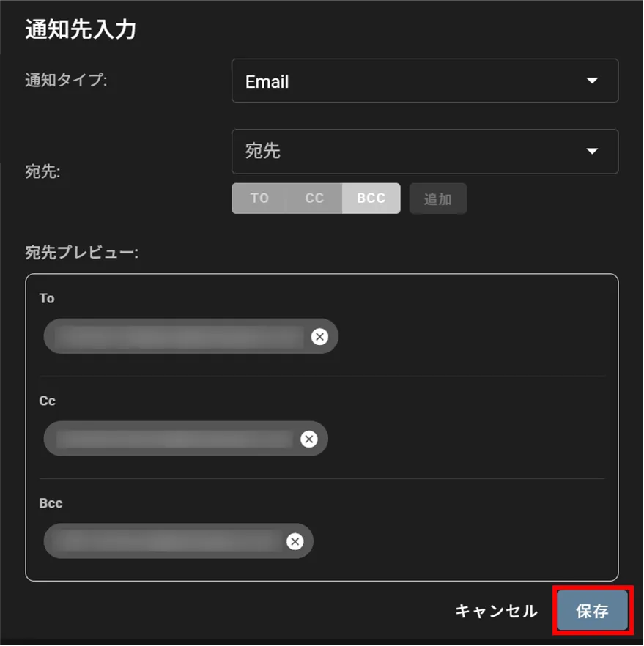Click the 通知先入力 dialog title
Image resolution: width=644 pixels, height=646 pixels.
[81, 30]
